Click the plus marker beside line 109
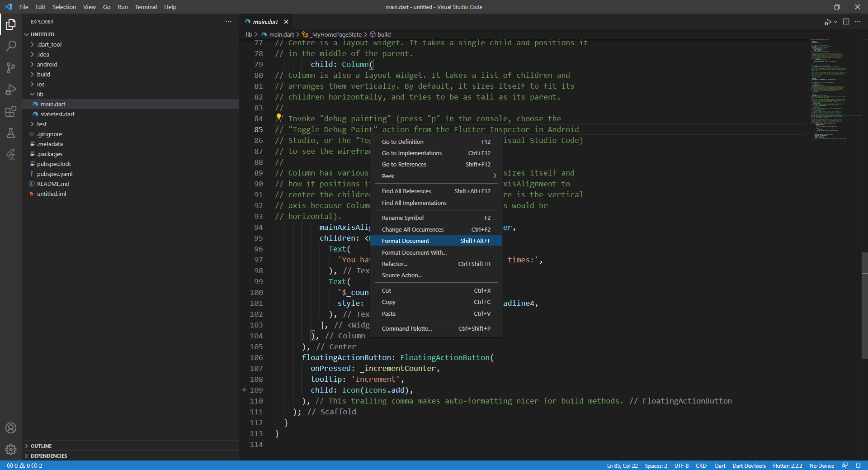The height and width of the screenshot is (470, 868). 244,389
